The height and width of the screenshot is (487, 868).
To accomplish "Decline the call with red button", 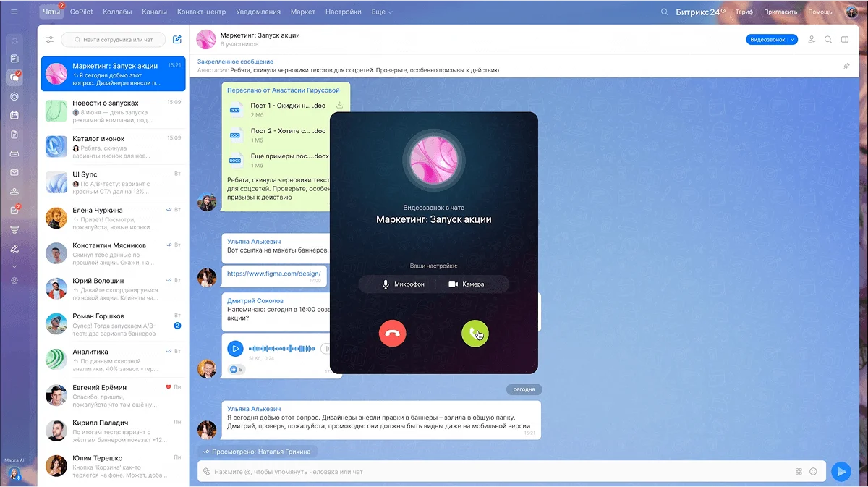I will [x=392, y=334].
